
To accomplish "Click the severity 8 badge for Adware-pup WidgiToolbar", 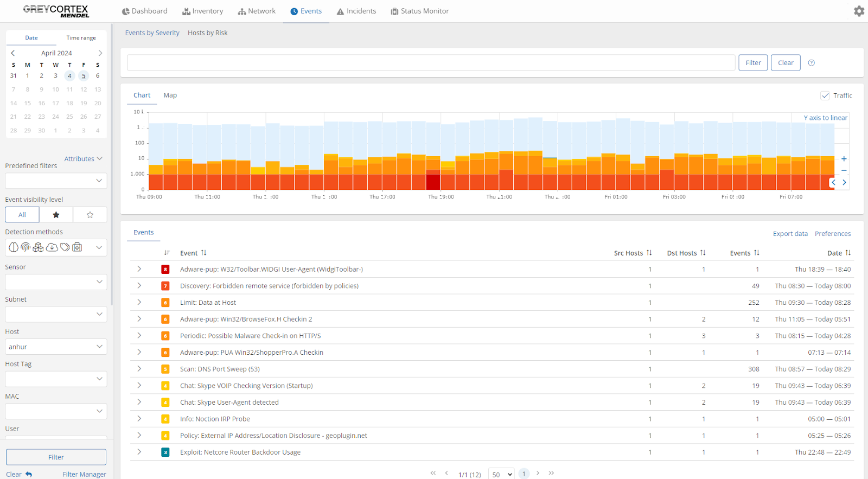I will 165,270.
